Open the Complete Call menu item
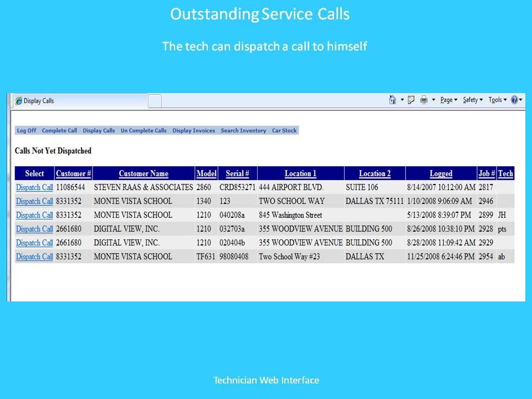 tap(59, 131)
